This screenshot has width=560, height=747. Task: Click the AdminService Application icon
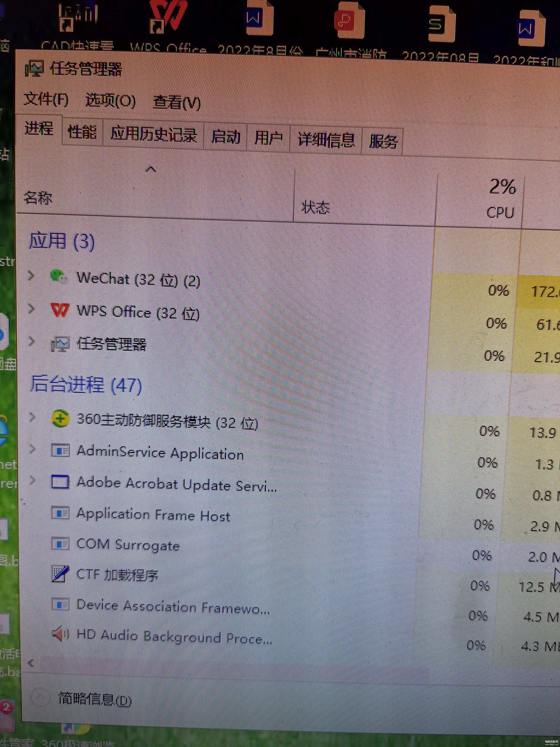pyautogui.click(x=60, y=451)
